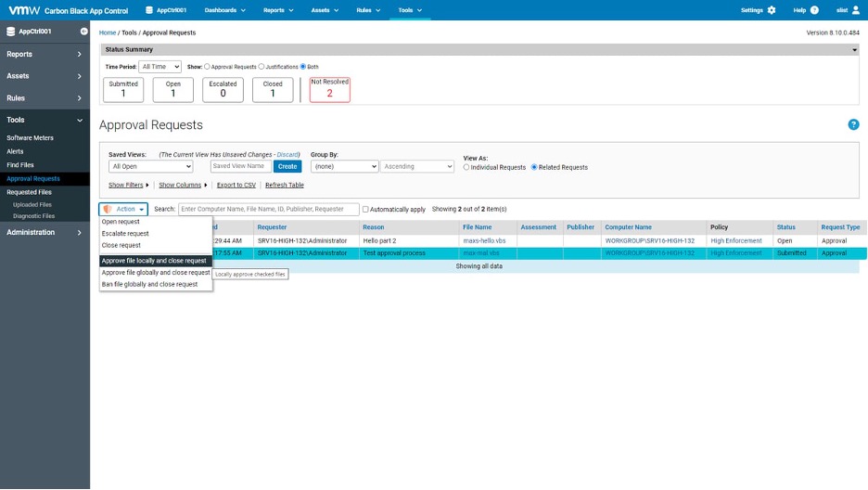Sort table by Requester column header
The height and width of the screenshot is (490, 868).
(x=272, y=227)
